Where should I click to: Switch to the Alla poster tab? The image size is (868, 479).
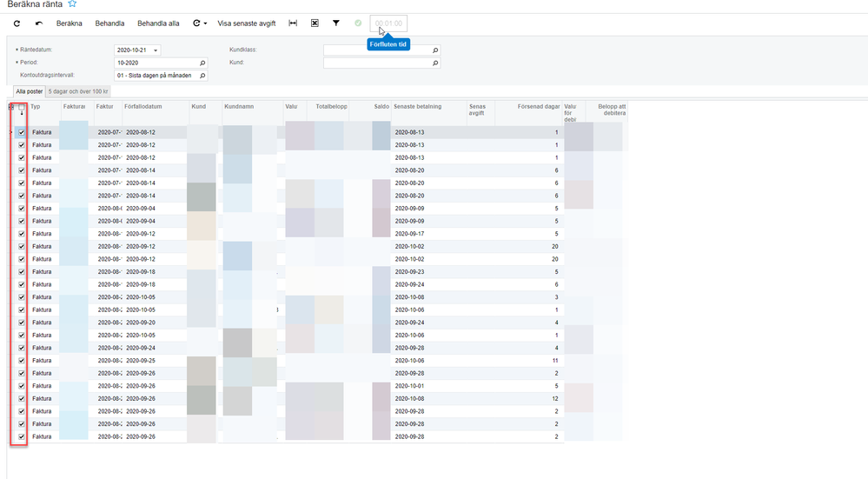[x=29, y=90]
